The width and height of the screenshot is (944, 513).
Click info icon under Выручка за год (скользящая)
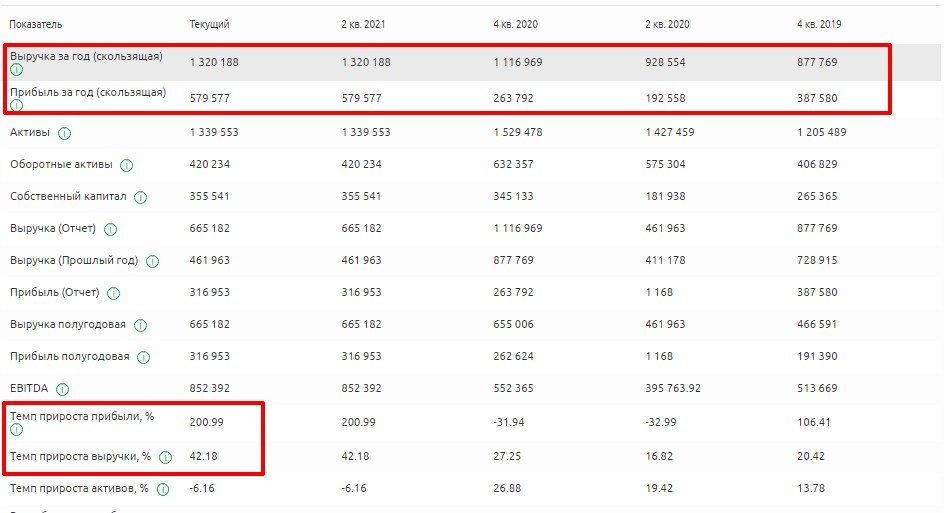[x=16, y=70]
